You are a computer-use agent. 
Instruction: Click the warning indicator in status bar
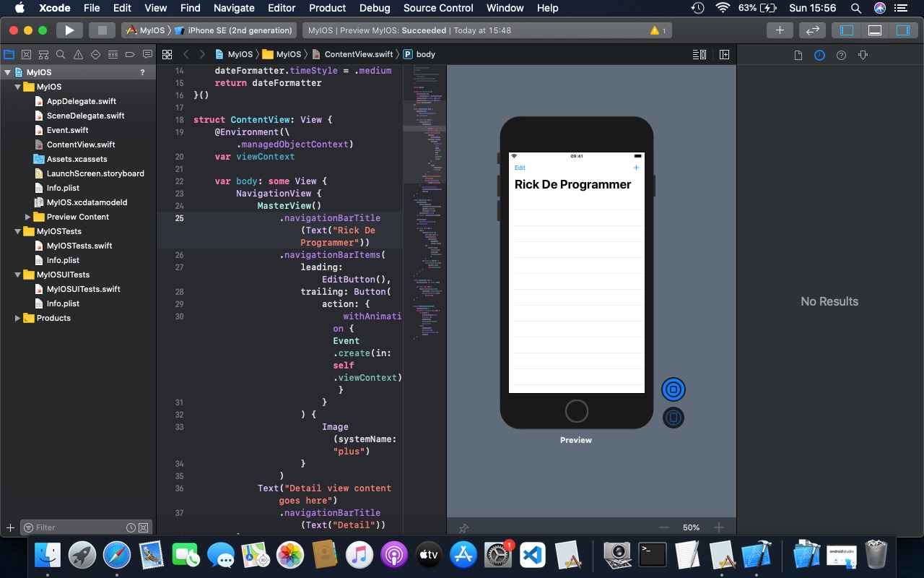coord(657,30)
